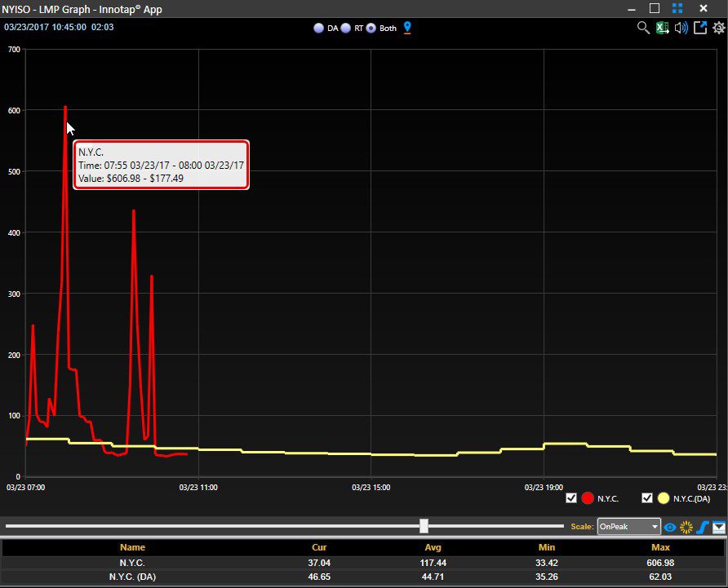Click the yellow N.Y.C.(DA) legend color swatch
Screen dimensions: 728x588
point(664,498)
